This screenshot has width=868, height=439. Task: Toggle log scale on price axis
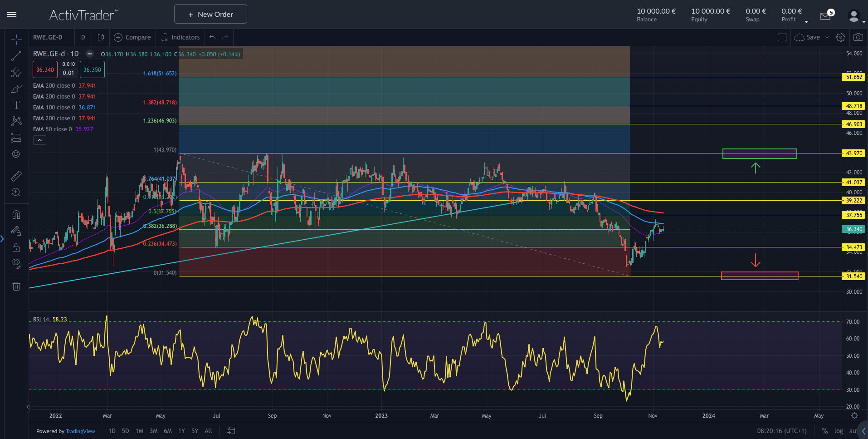[x=838, y=431]
